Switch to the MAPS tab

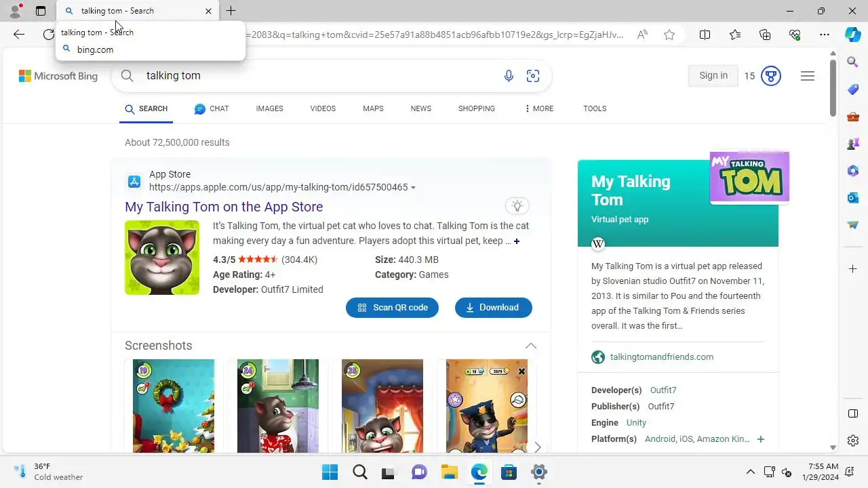pos(373,108)
